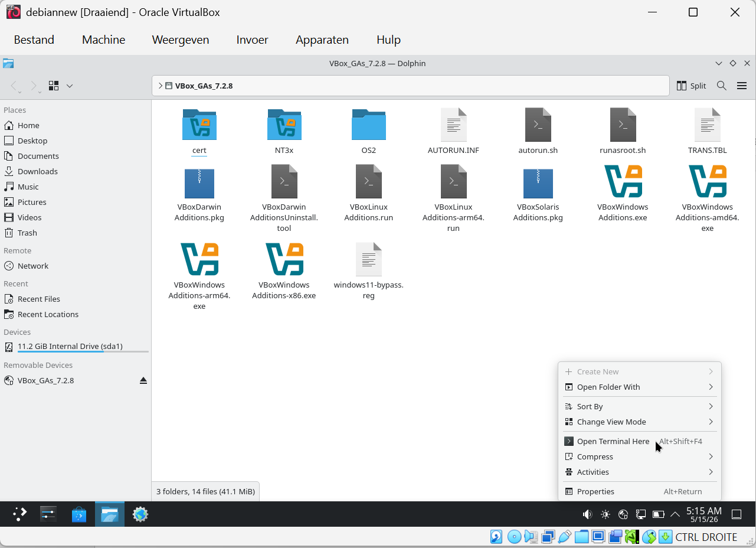756x548 pixels.
Task: Expand the hidden system tray icons
Action: [675, 514]
